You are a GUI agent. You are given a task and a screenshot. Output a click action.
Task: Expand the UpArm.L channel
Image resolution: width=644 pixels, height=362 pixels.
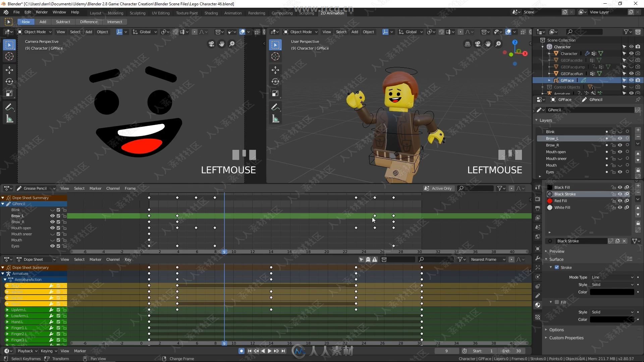pos(7,310)
